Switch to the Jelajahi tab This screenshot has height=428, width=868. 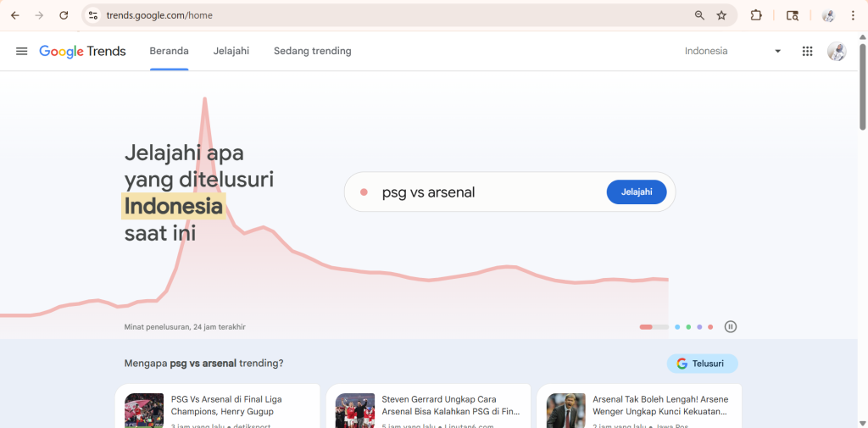(231, 51)
